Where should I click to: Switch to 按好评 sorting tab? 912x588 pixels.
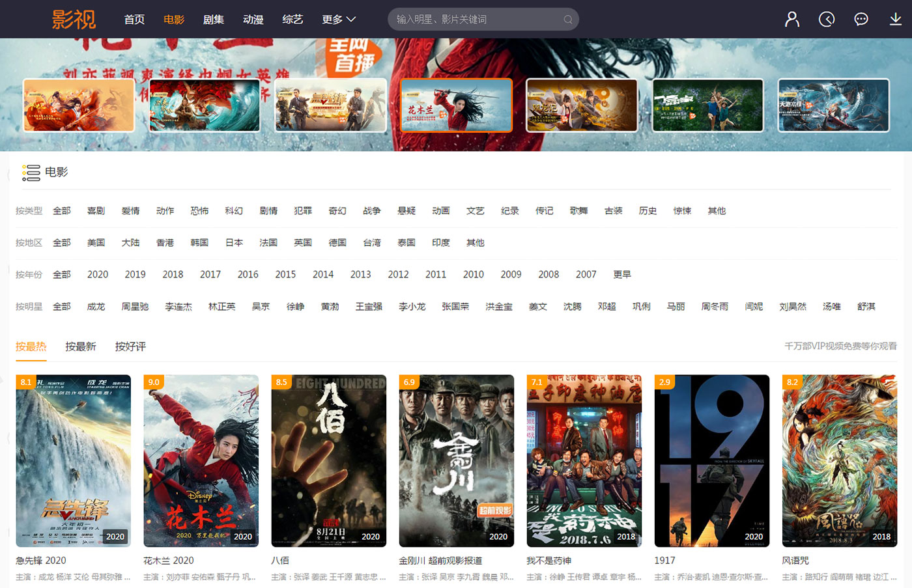[x=130, y=346]
